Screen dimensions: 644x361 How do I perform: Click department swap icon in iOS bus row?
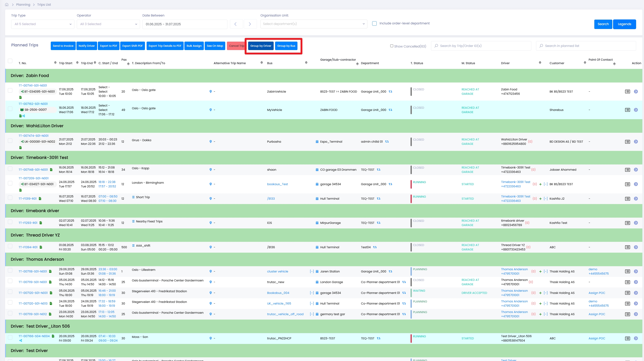coord(378,223)
